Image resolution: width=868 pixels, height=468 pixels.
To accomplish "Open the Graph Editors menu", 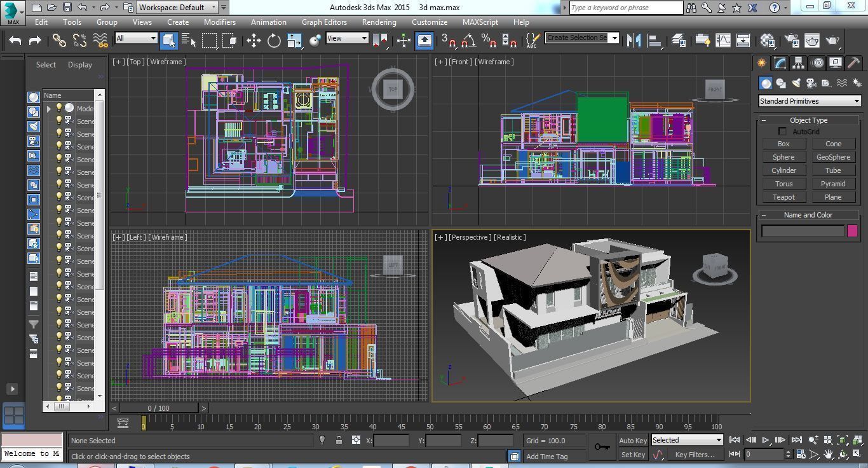I will pyautogui.click(x=324, y=22).
